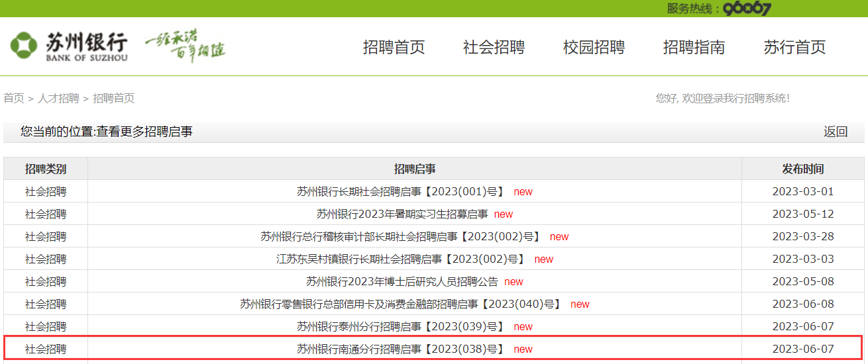Click 社会招聘 cell in 暑期实习生 row
The height and width of the screenshot is (364, 868).
click(46, 214)
